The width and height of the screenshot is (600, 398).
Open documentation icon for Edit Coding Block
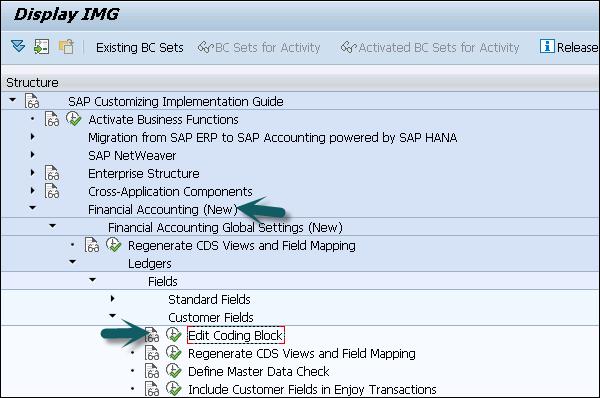tap(152, 335)
